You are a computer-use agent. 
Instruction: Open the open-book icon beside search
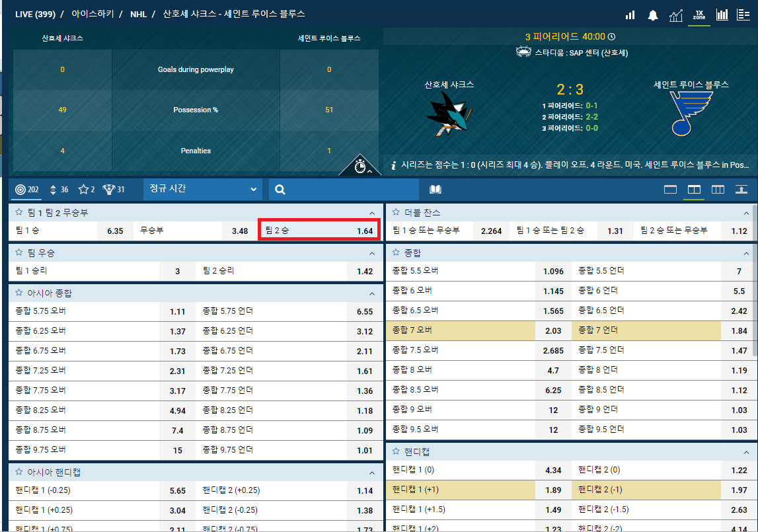(x=435, y=190)
